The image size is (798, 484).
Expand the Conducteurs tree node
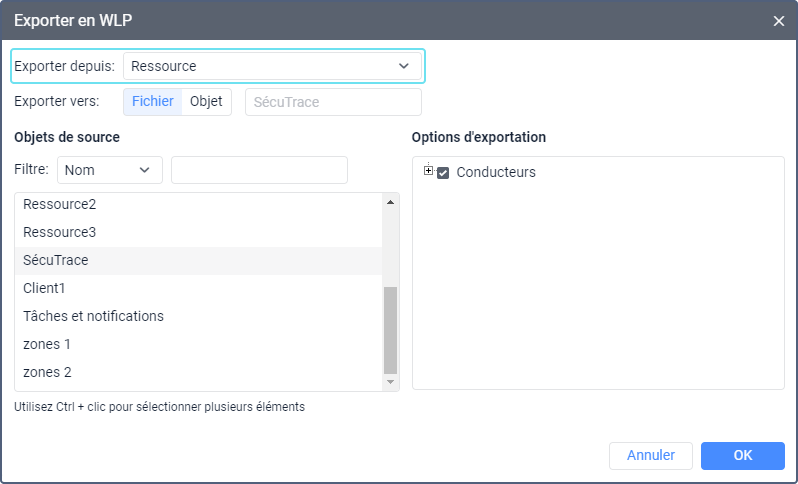pyautogui.click(x=428, y=171)
